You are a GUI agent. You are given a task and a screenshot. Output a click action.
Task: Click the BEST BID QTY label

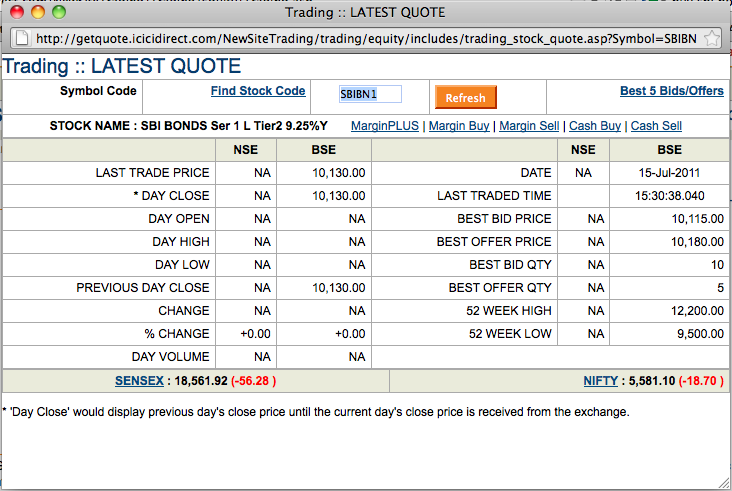pyautogui.click(x=510, y=265)
